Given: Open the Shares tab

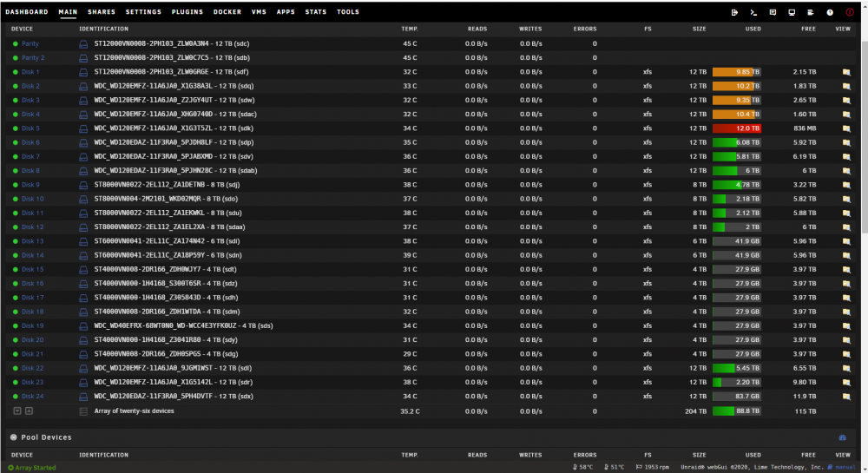Looking at the screenshot, I should point(102,12).
